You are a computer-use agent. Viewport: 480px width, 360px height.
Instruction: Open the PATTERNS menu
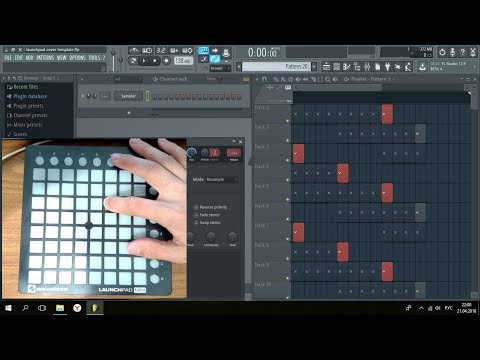45,58
